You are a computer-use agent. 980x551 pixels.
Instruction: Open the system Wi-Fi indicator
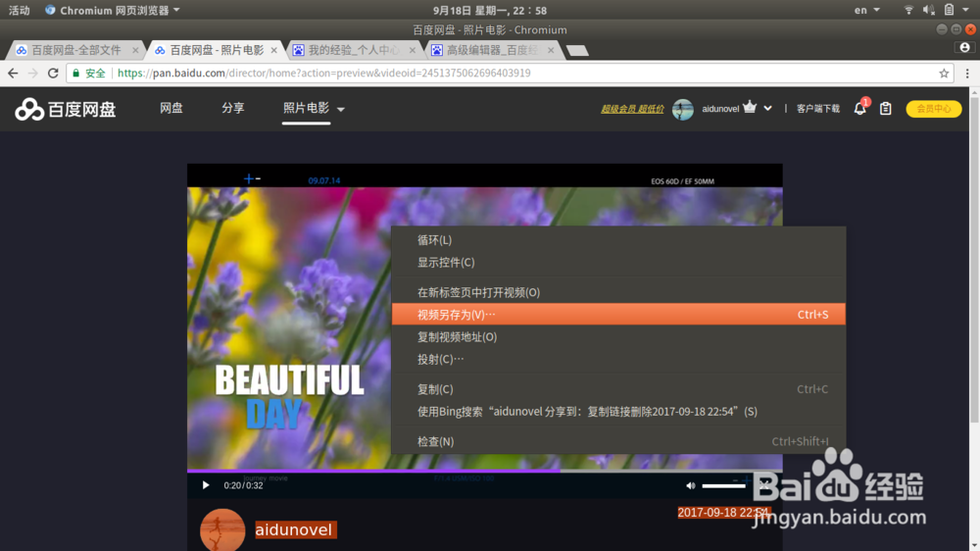point(908,10)
